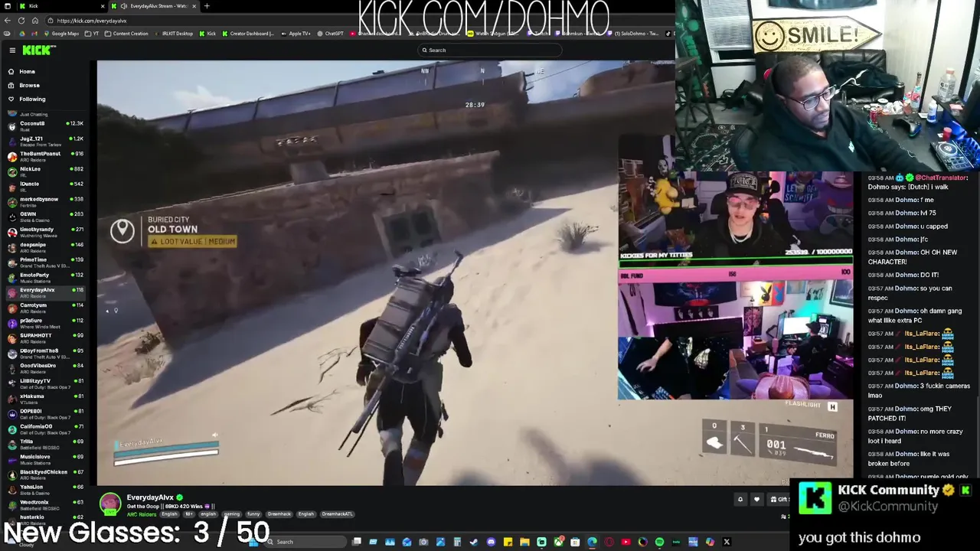Select the highlighted EverydayAlvx sidebar entry
980x551 pixels.
[x=46, y=292]
